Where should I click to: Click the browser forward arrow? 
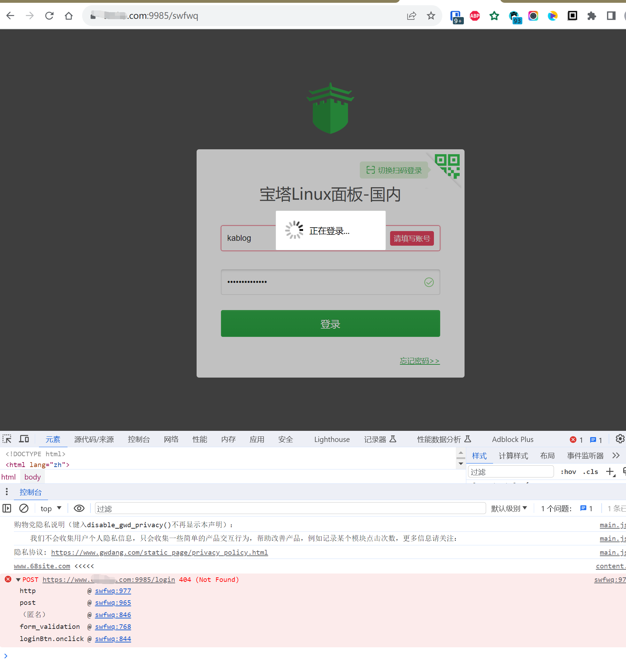coord(30,16)
